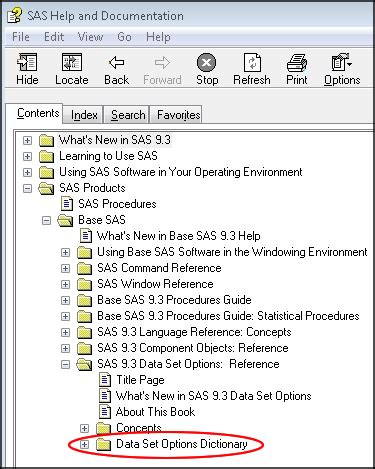Screen dimensions: 375x469
Task: Collapse SAS 9.3 Data Set Options: Reference
Action: coord(65,364)
